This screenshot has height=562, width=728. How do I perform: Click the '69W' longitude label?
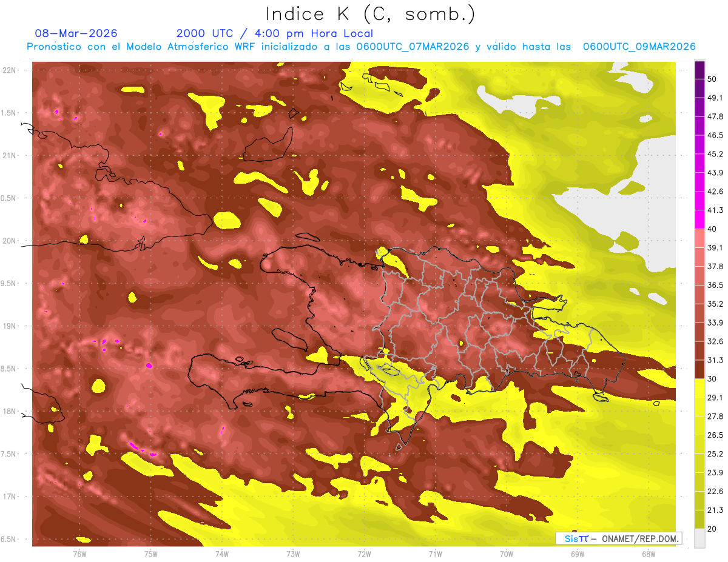point(577,554)
